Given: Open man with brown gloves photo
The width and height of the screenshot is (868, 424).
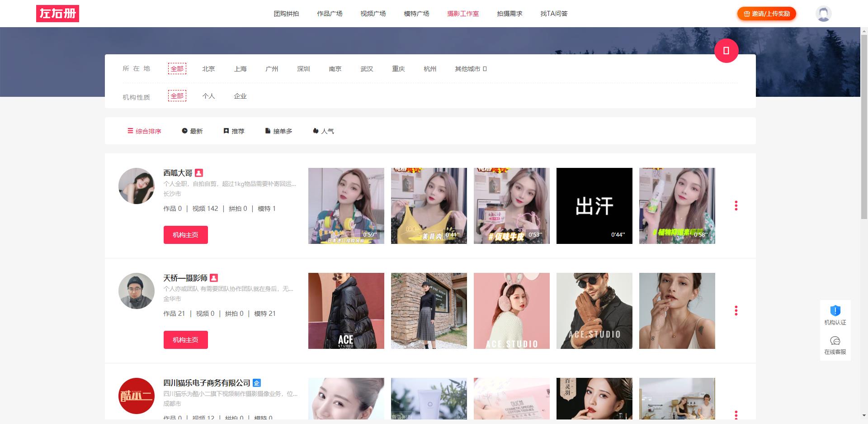Looking at the screenshot, I should coord(594,311).
